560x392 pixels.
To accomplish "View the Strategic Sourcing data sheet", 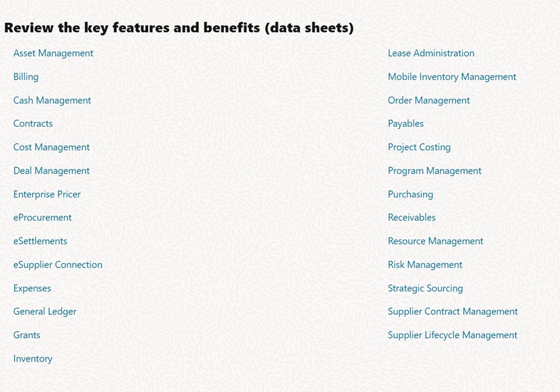I will coord(425,288).
